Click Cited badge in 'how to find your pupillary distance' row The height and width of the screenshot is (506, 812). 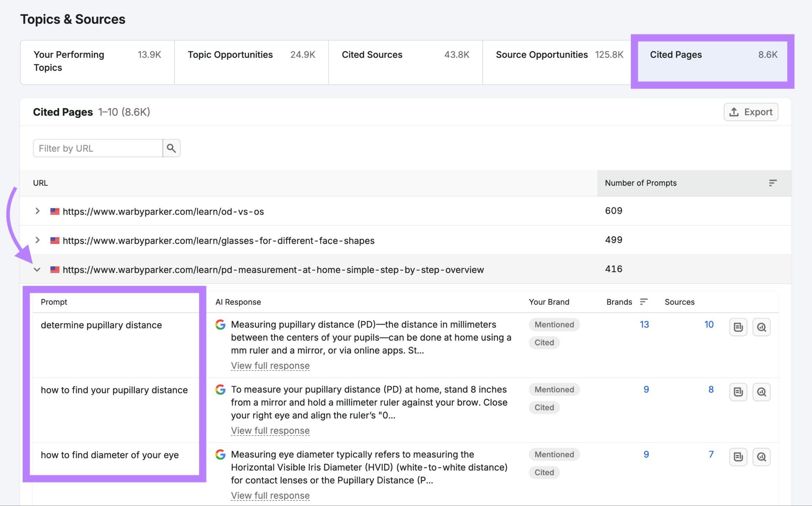pyautogui.click(x=544, y=408)
